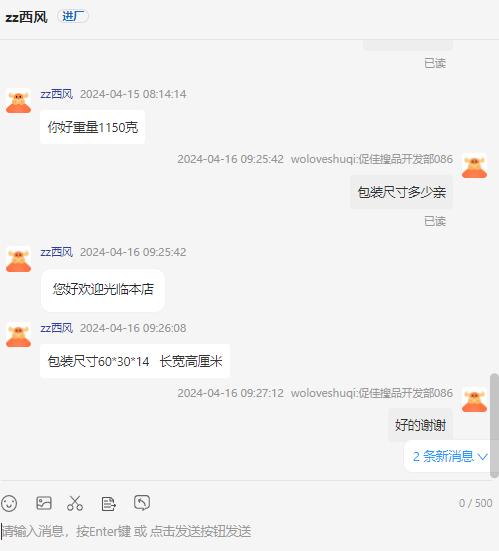Open the emoji picker icon
Viewport: 499px width, 551px height.
[x=9, y=503]
